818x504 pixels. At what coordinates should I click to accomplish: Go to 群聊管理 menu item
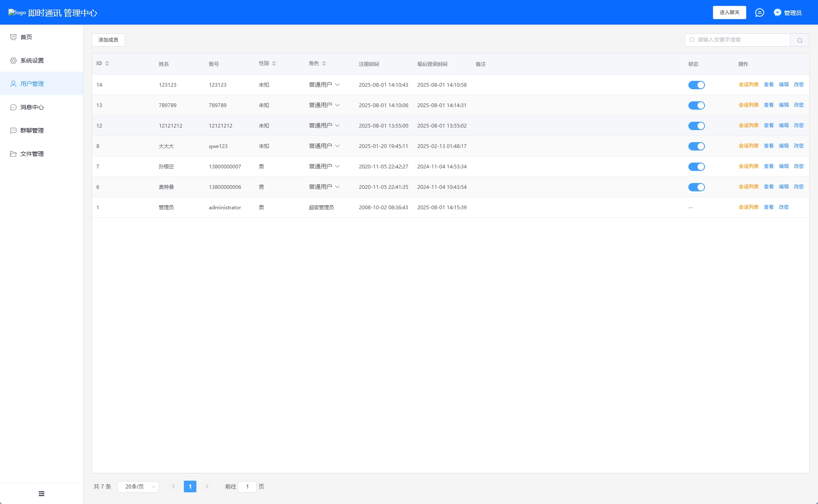coord(32,130)
